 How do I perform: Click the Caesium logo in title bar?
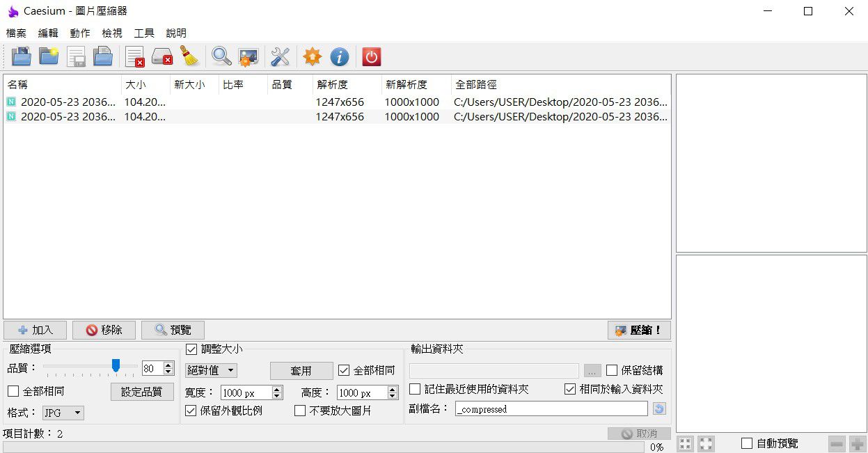coord(13,11)
